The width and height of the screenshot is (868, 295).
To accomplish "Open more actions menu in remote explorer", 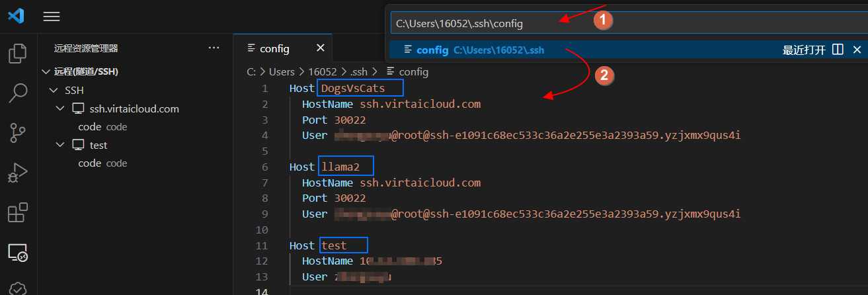I will [x=214, y=48].
